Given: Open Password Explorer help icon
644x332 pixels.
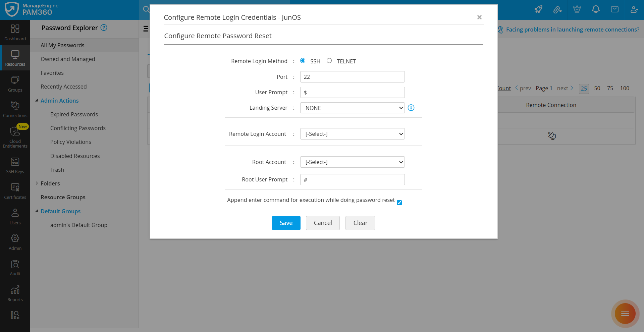Looking at the screenshot, I should coord(104,28).
